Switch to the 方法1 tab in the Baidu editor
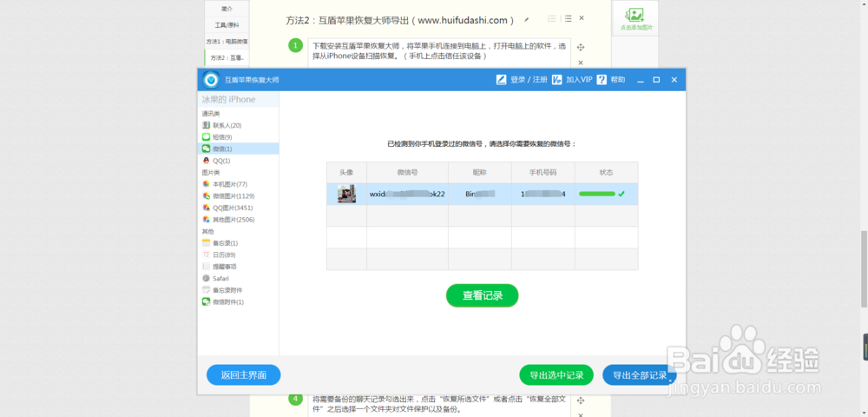Viewport: 868px width, 417px height. [x=227, y=41]
